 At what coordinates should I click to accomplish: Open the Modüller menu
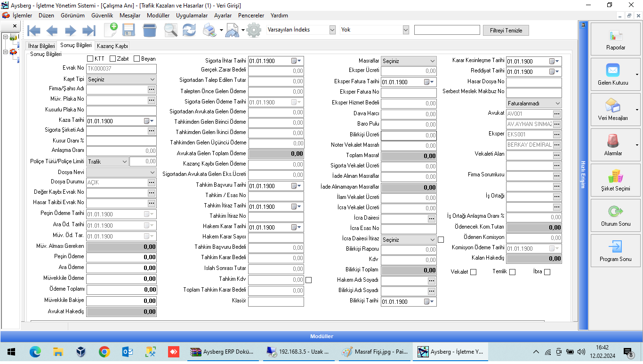pos(158,16)
